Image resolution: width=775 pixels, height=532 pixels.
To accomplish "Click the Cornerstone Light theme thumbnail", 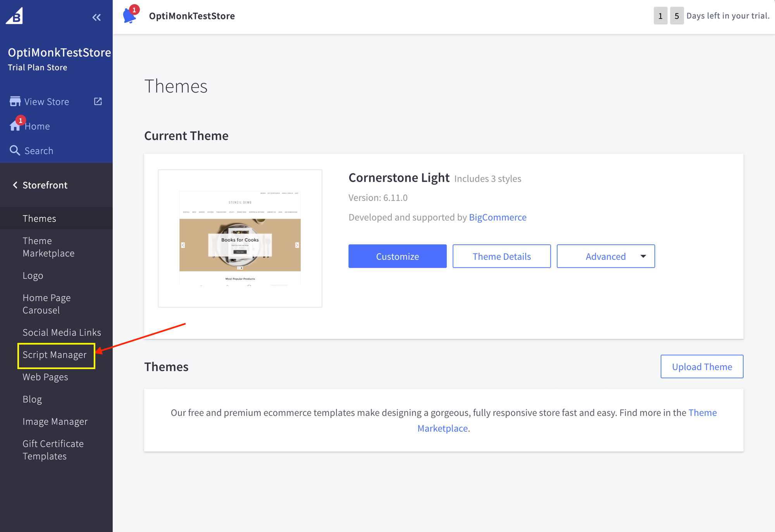I will pyautogui.click(x=240, y=239).
